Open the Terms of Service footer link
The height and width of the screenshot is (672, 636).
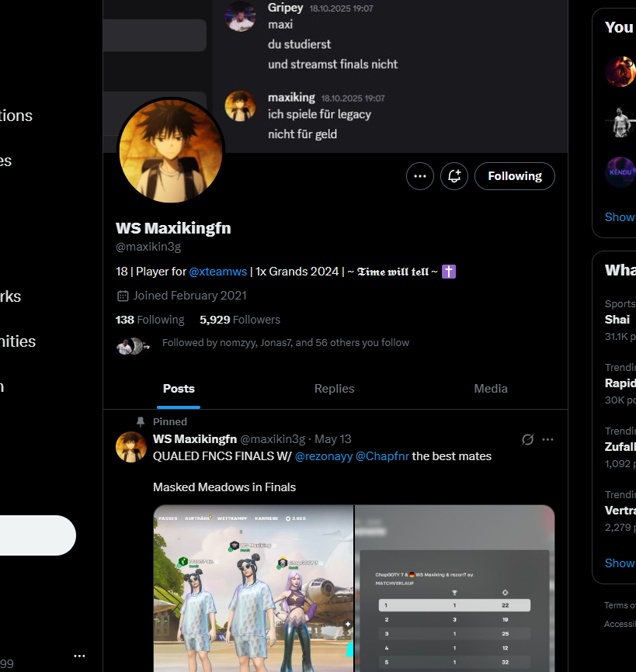pos(620,605)
